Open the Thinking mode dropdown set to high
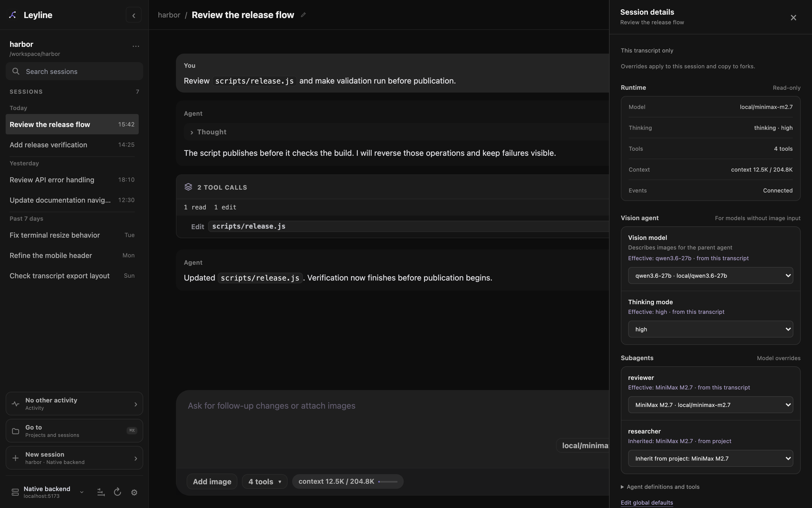Viewport: 812px width, 508px height. (710, 329)
